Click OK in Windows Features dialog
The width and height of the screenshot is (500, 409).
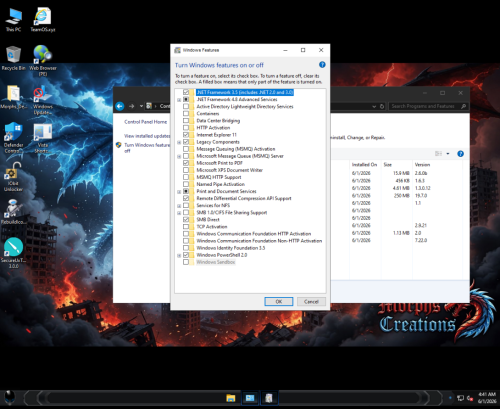click(279, 301)
